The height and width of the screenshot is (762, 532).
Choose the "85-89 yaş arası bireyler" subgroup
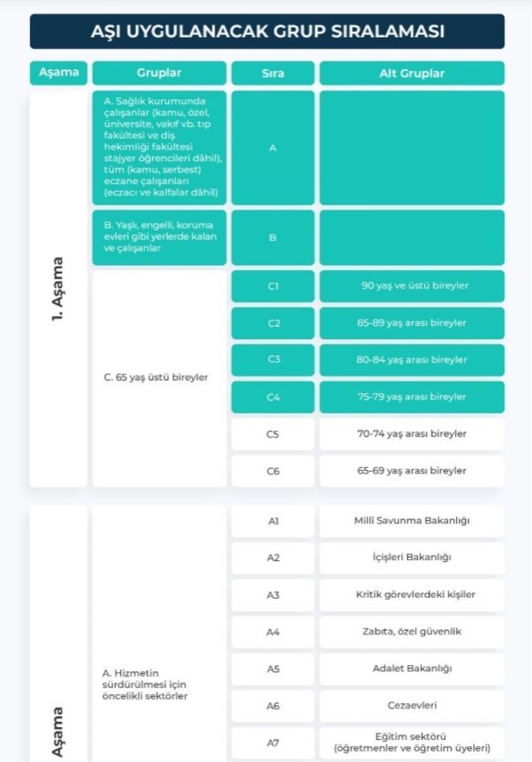(x=412, y=323)
